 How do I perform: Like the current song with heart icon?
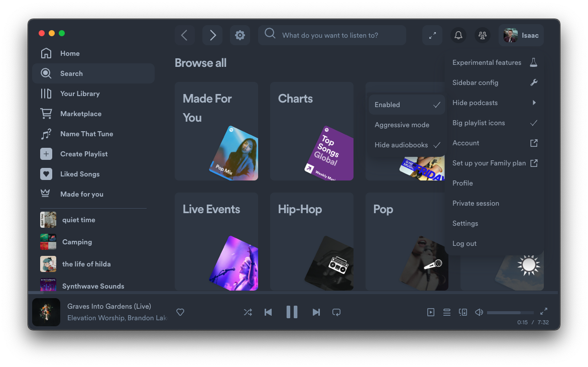click(180, 312)
